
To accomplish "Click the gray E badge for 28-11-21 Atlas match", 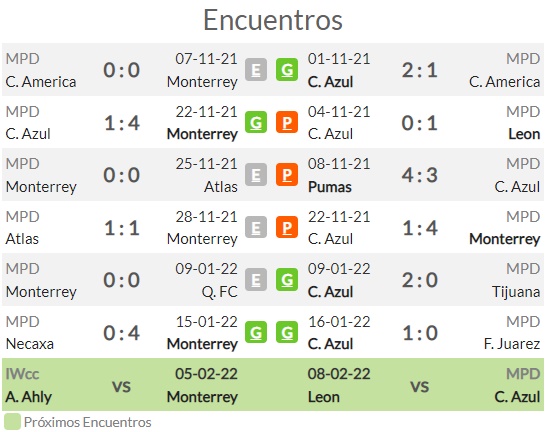I will 256,227.
